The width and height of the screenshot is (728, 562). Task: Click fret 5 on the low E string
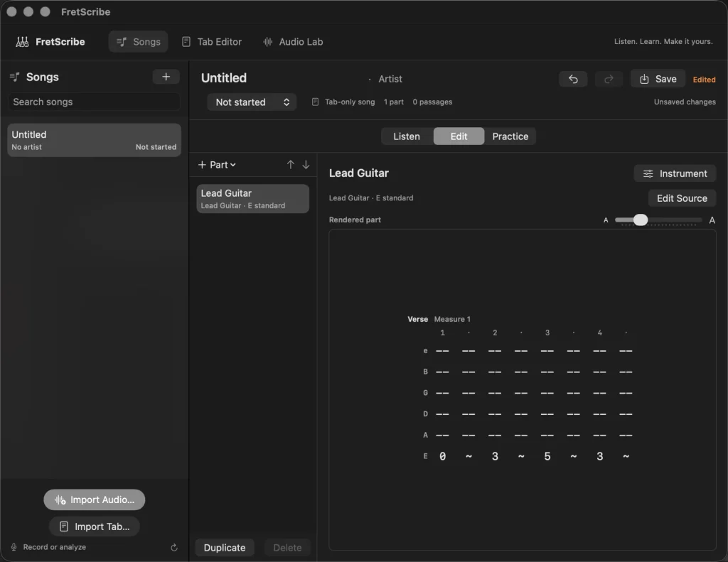(x=547, y=457)
